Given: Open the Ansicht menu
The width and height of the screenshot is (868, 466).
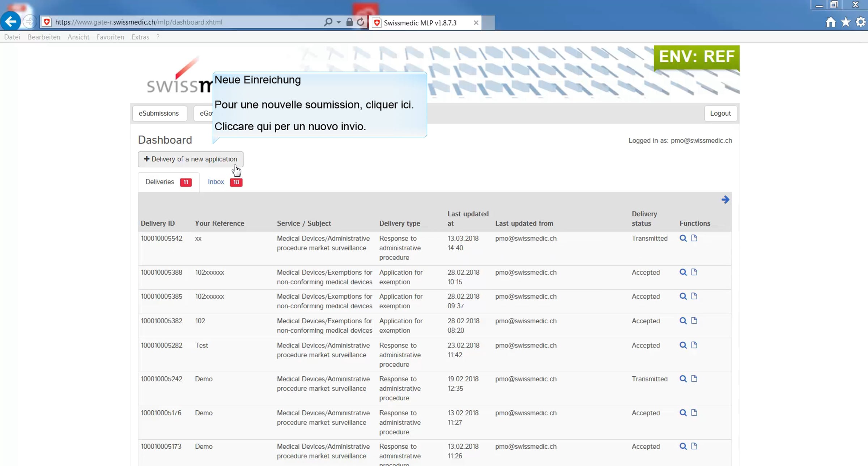Looking at the screenshot, I should (78, 37).
